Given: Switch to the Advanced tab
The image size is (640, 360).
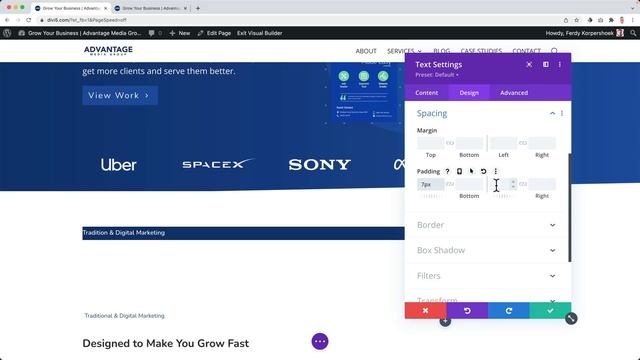Looking at the screenshot, I should point(514,93).
